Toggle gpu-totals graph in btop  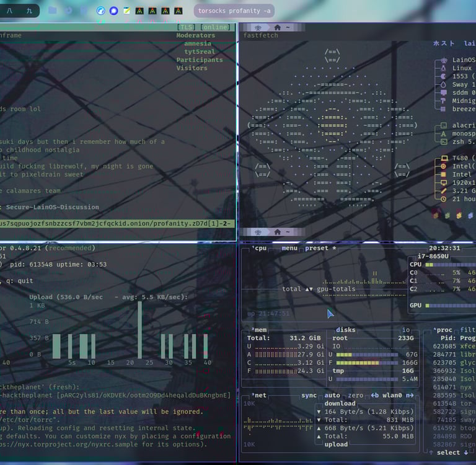pyautogui.click(x=336, y=289)
